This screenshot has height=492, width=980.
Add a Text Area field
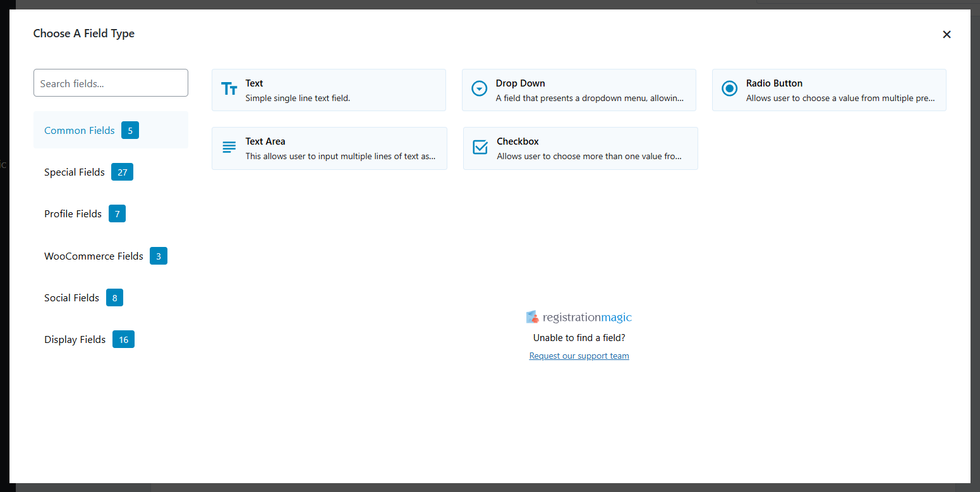[x=329, y=148]
